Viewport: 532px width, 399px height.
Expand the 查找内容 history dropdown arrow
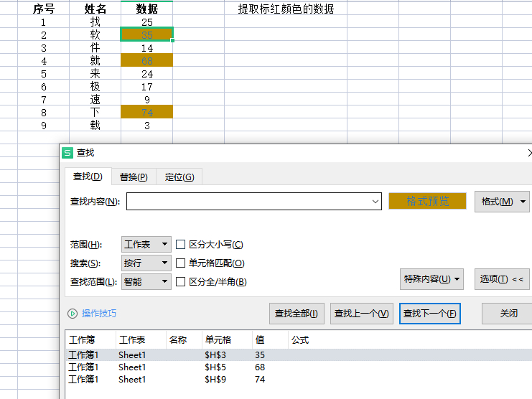coord(375,202)
